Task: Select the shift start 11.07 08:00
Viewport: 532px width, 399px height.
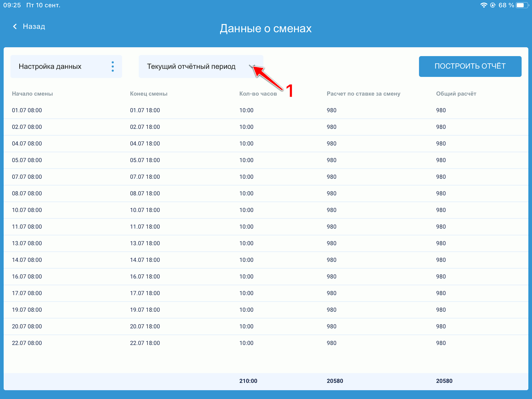Action: pos(27,227)
